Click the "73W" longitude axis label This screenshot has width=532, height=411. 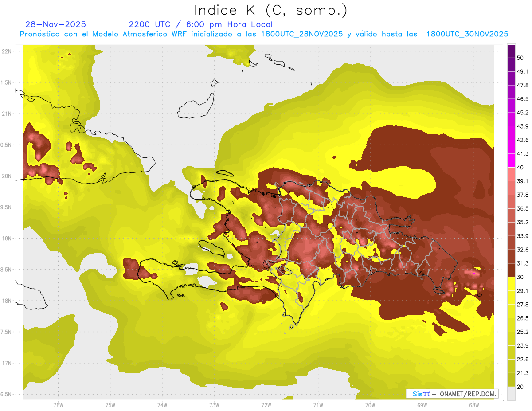click(214, 405)
